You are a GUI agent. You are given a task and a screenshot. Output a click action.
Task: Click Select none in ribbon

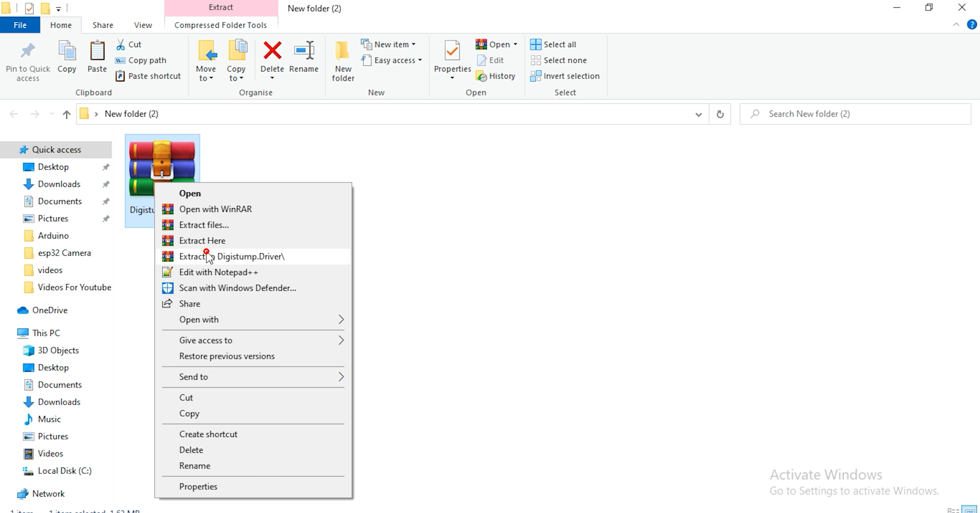tap(558, 60)
